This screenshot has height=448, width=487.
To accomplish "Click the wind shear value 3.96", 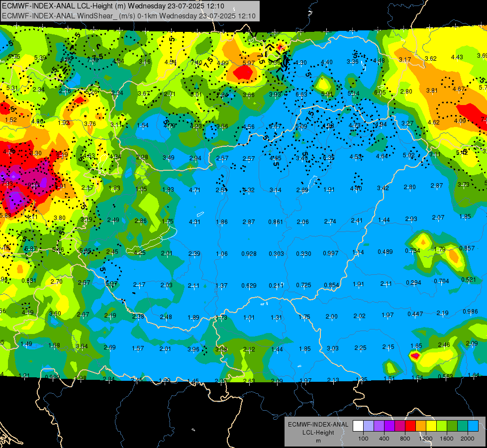I will pos(193,349).
